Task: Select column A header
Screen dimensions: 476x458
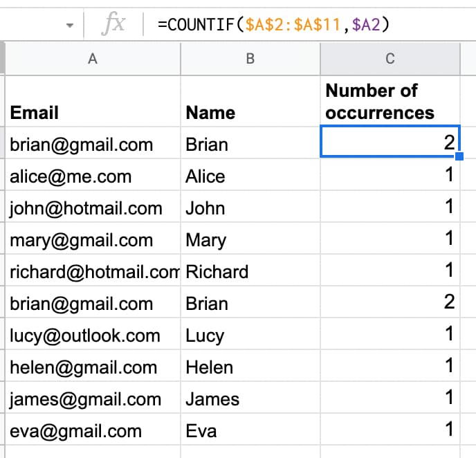Action: point(93,59)
